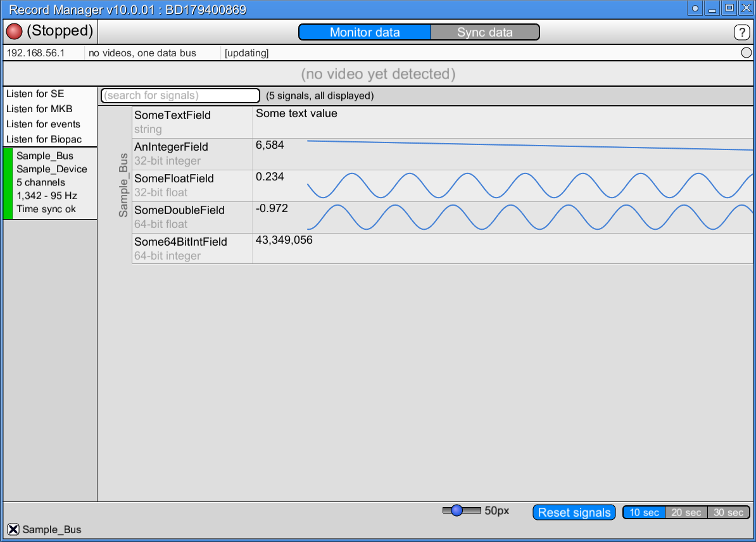
Task: Click the status circle next to [updating] row
Action: 746,53
